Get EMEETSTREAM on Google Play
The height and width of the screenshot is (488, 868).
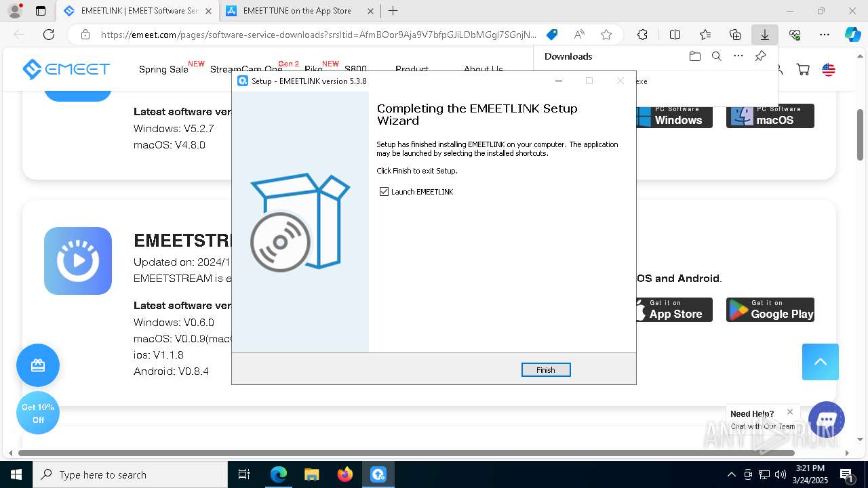click(x=770, y=310)
